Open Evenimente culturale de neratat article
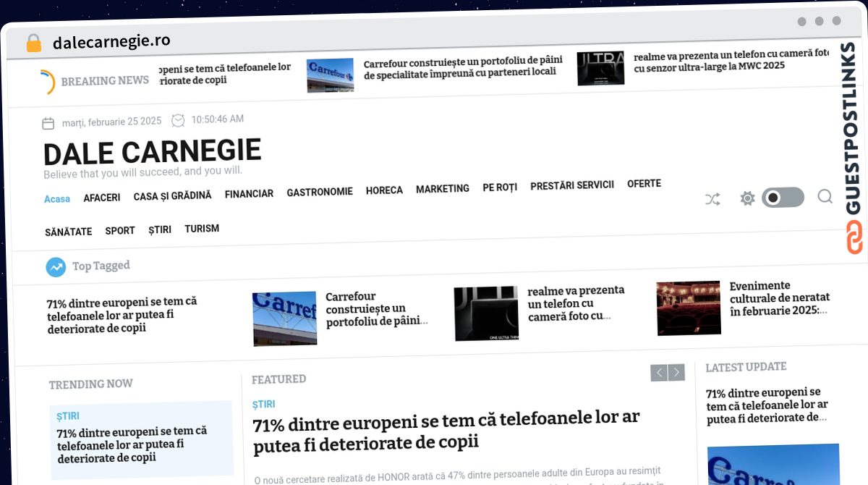Image resolution: width=868 pixels, height=485 pixels. coord(780,298)
